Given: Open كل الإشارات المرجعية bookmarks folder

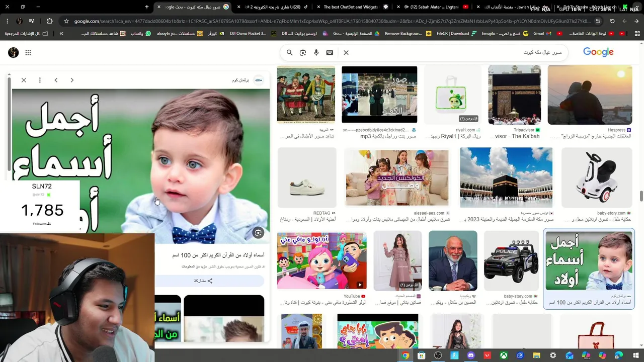Looking at the screenshot, I should [x=27, y=33].
